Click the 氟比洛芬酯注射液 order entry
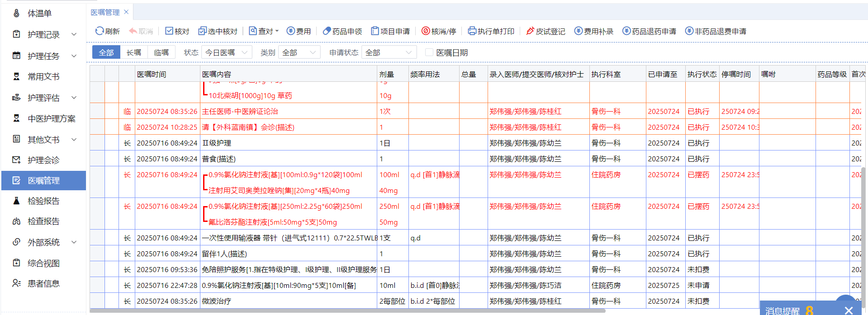 [273, 222]
